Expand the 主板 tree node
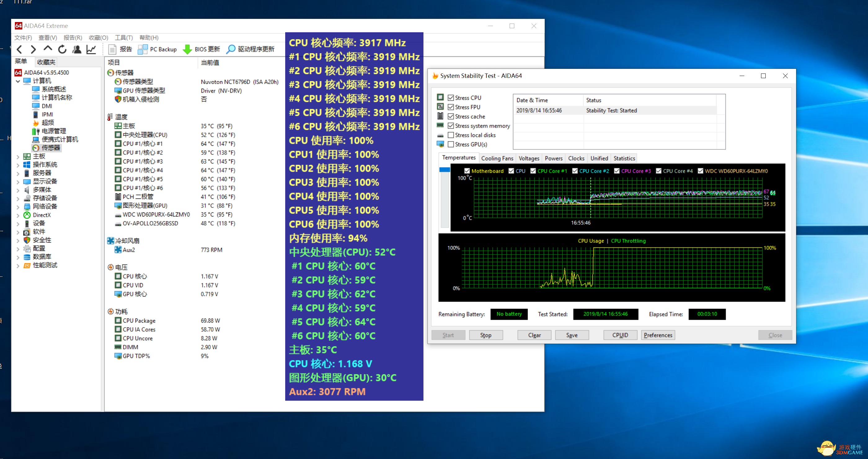Image resolution: width=868 pixels, height=459 pixels. coord(18,156)
